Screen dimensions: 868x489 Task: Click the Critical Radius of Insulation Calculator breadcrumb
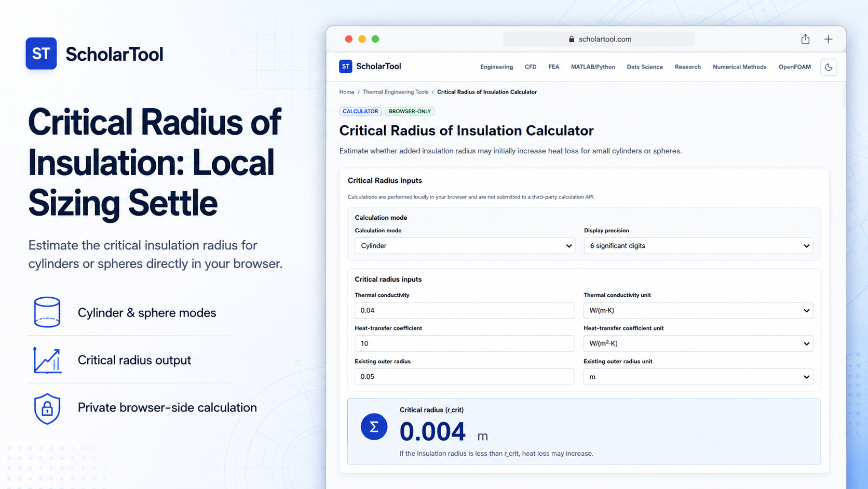point(487,92)
